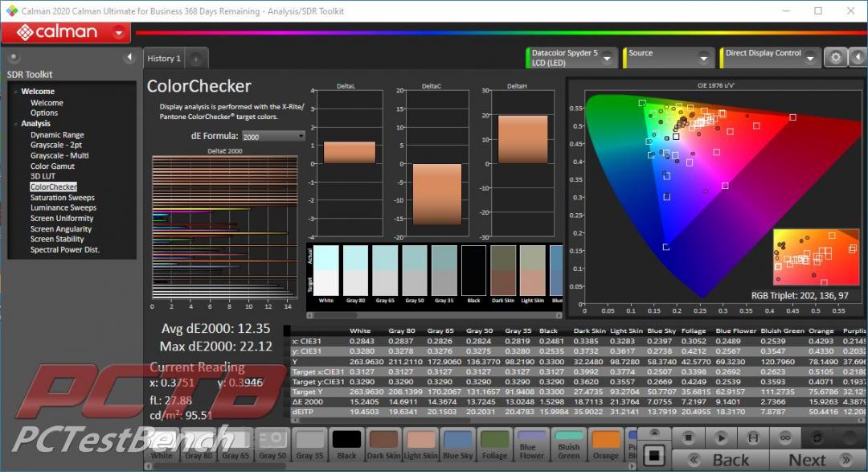This screenshot has width=868, height=472.
Task: Click the large single-read square button
Action: pos(654,455)
